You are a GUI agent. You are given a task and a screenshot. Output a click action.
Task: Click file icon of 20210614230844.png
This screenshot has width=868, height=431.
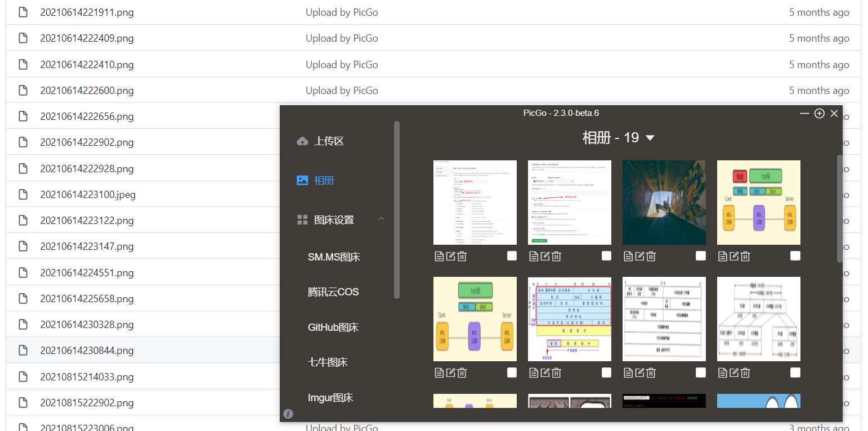point(23,351)
